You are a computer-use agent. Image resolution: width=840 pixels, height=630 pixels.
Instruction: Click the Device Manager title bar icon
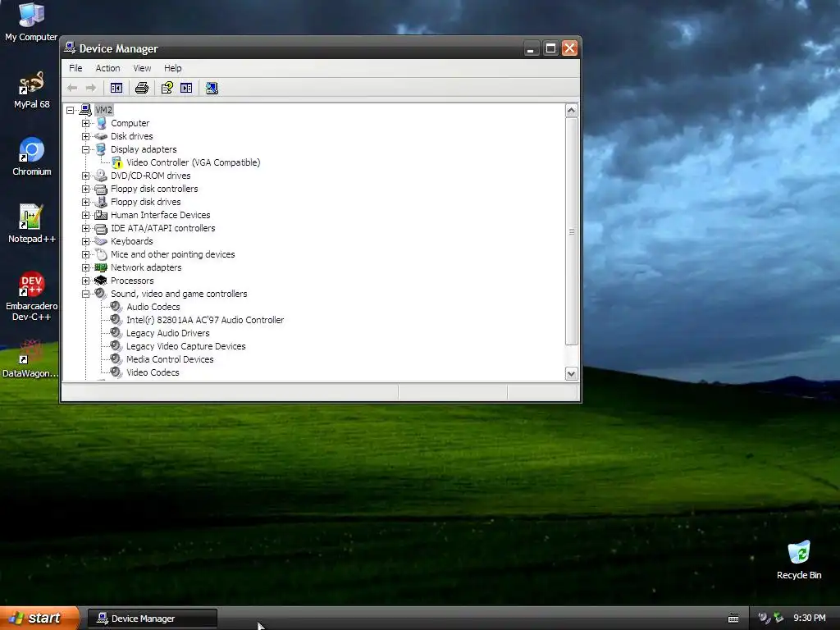(x=70, y=48)
